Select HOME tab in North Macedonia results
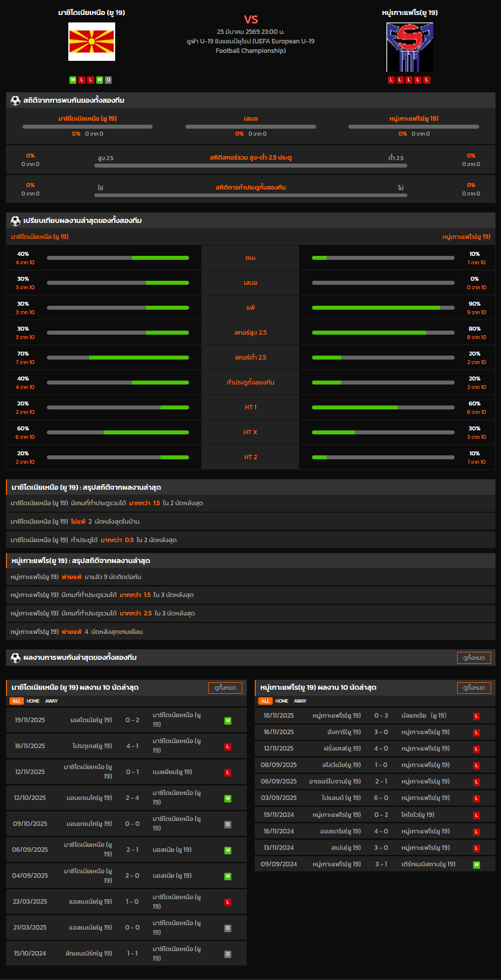Viewport: 501px width, 980px height. (33, 701)
